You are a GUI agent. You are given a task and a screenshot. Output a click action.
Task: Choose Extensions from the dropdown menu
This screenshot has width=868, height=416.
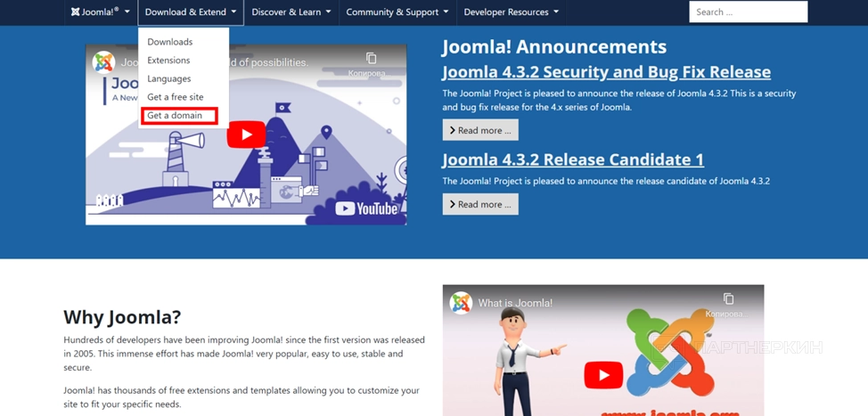(x=168, y=61)
